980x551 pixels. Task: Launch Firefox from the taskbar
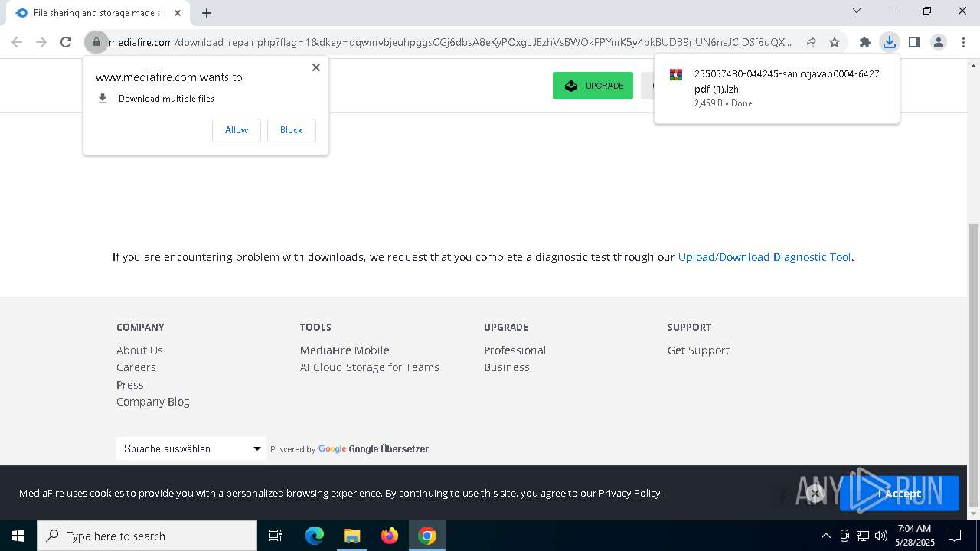390,536
